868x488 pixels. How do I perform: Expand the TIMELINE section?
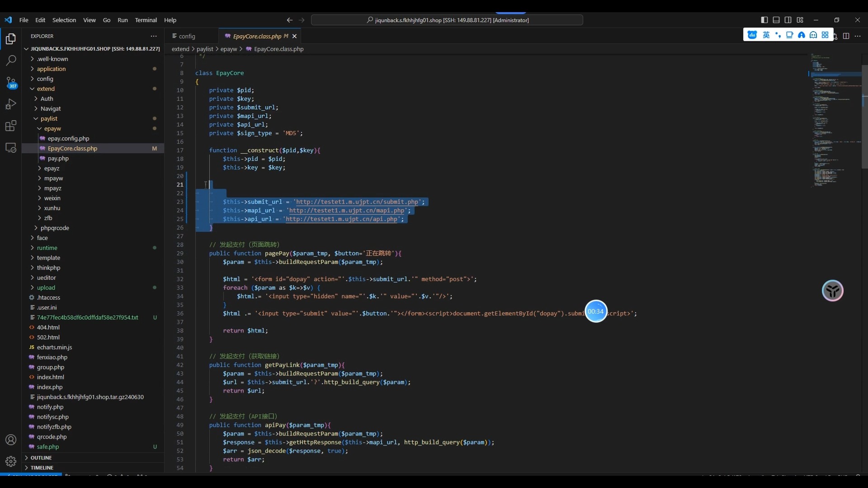pos(93,468)
